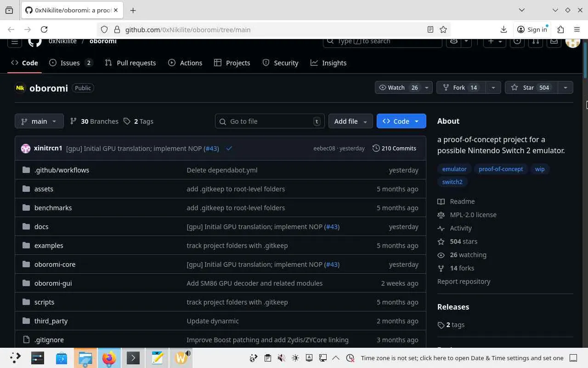588x368 pixels.
Task: Open the .github/workflows folder
Action: pyautogui.click(x=62, y=170)
